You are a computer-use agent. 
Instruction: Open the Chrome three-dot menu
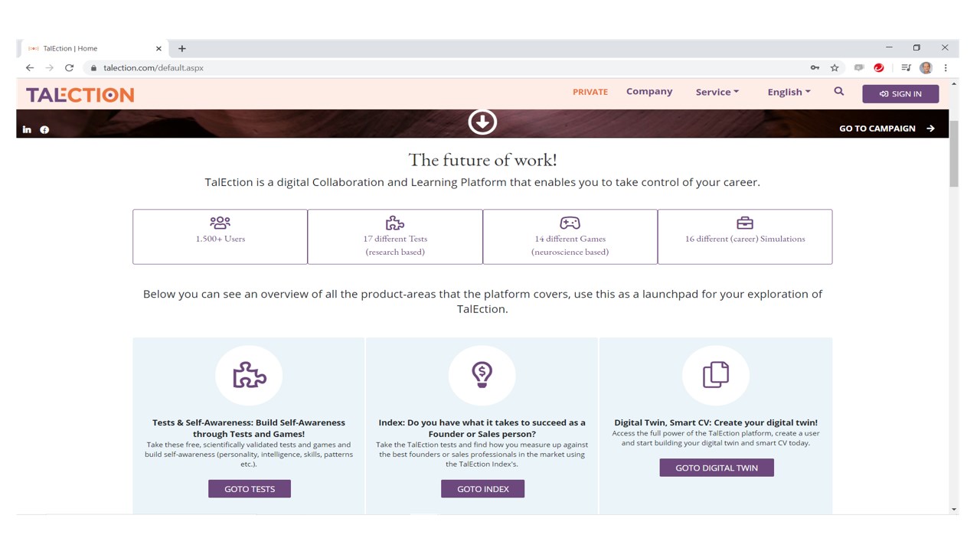pos(946,68)
